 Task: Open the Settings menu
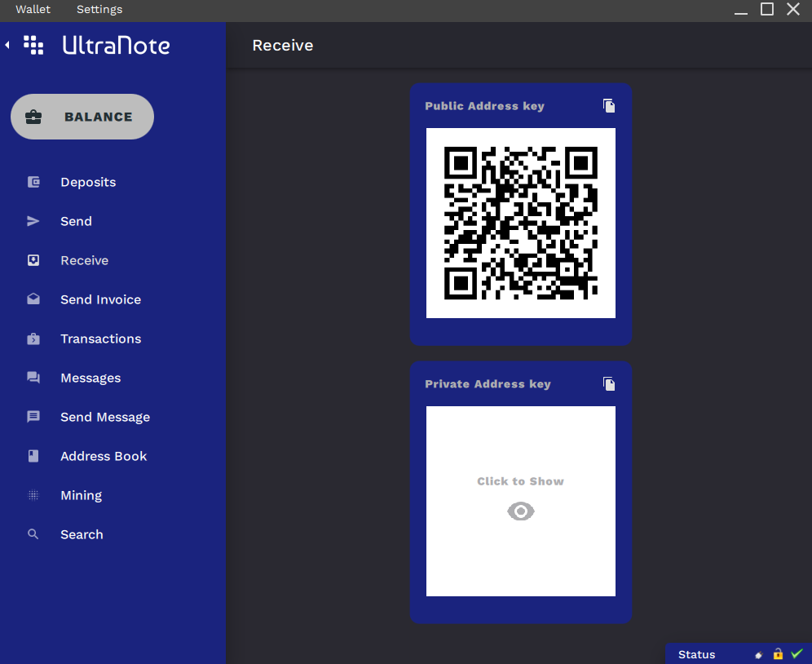99,9
